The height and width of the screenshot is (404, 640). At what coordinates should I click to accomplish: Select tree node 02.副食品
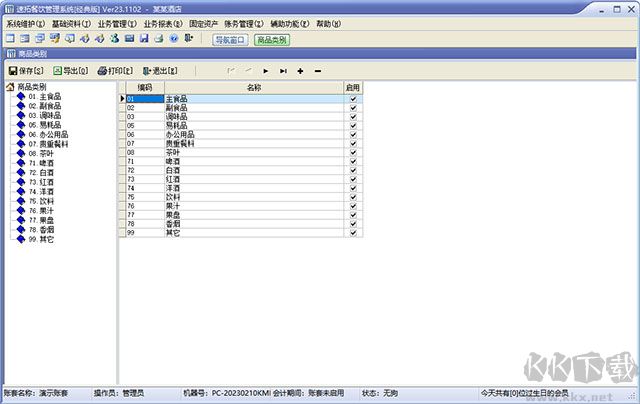pos(44,106)
